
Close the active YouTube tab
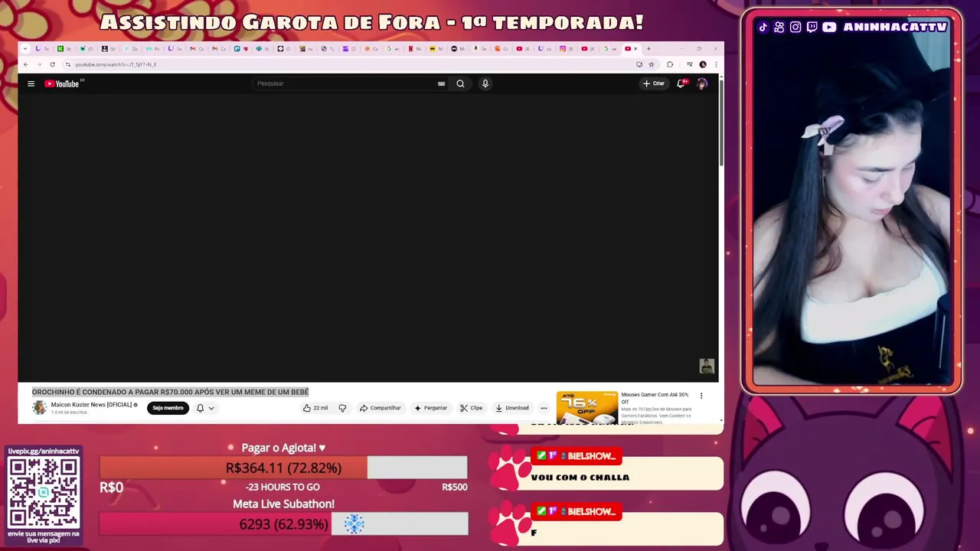[635, 49]
